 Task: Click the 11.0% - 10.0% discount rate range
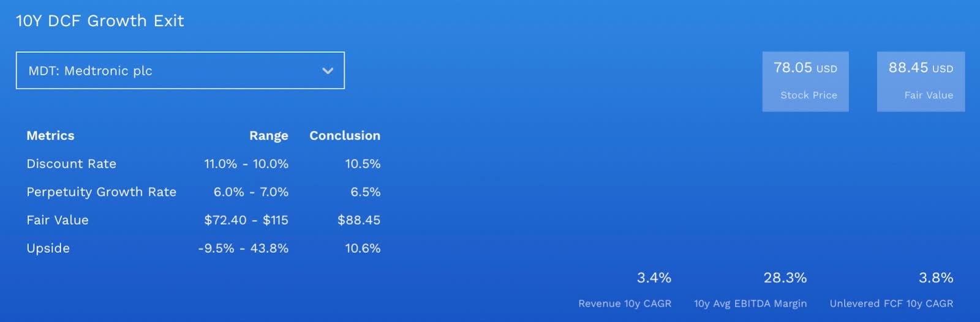[x=246, y=164]
